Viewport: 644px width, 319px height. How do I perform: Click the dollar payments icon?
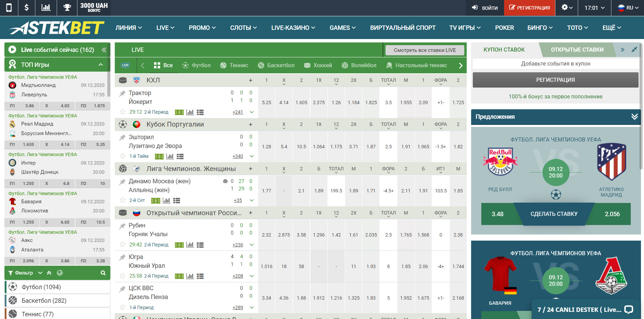[26, 7]
